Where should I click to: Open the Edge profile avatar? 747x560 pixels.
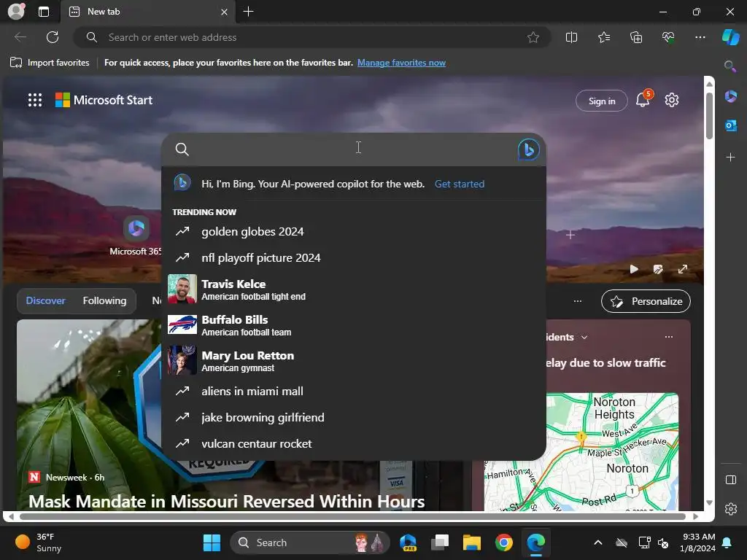[16, 11]
